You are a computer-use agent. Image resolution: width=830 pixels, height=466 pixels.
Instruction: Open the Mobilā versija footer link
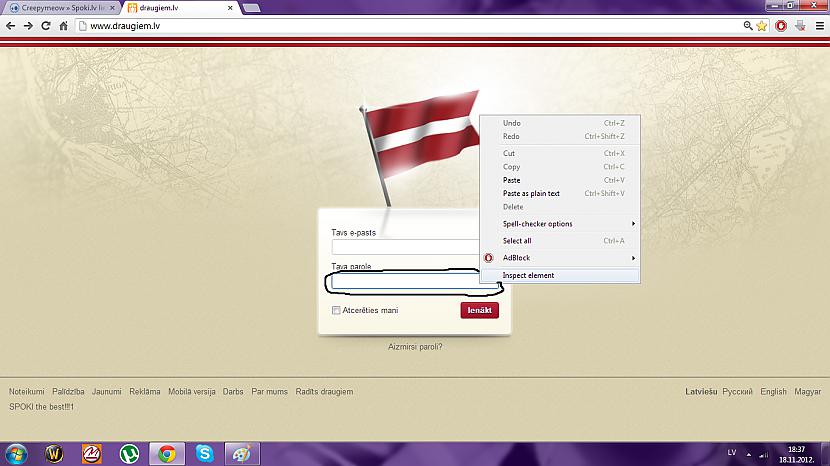point(192,391)
